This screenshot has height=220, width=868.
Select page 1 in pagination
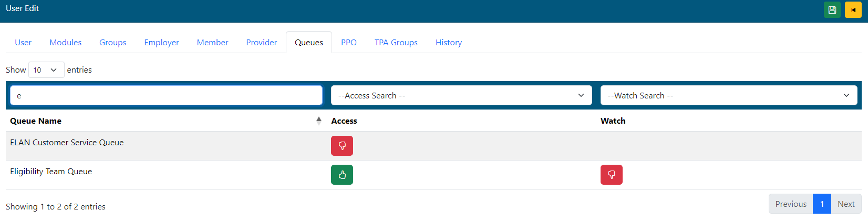click(822, 204)
